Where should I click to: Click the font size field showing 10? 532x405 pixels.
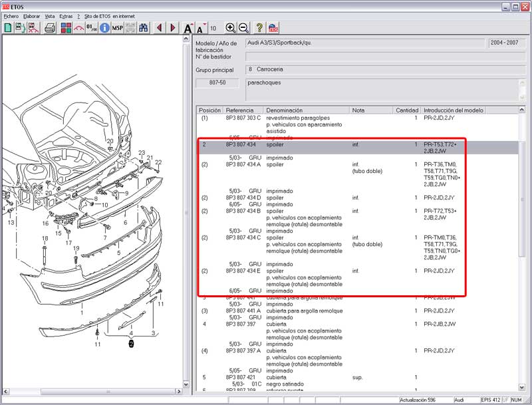tap(213, 28)
